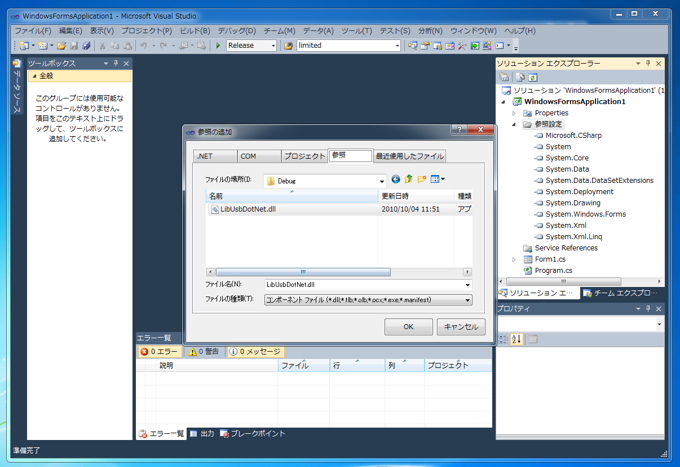Expand the Properties tree node
Screen dimensions: 680x467
(514, 113)
